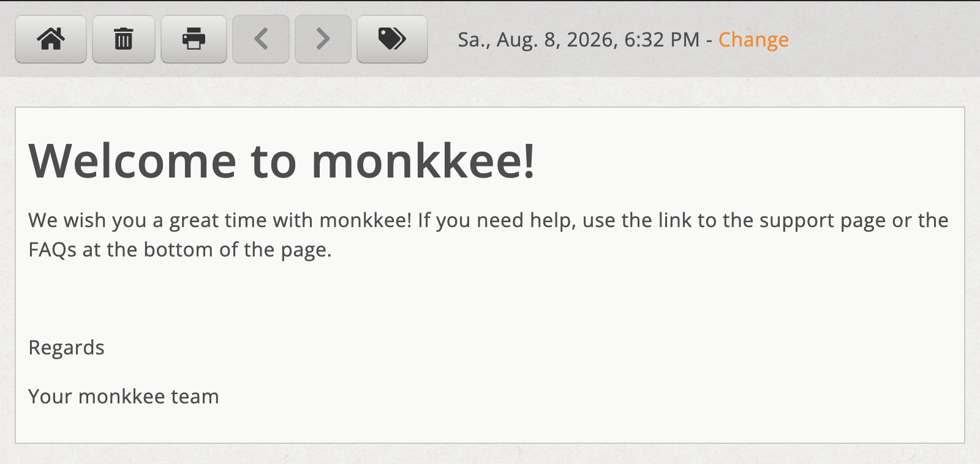Click the 6:32 PM time text

pyautogui.click(x=661, y=40)
